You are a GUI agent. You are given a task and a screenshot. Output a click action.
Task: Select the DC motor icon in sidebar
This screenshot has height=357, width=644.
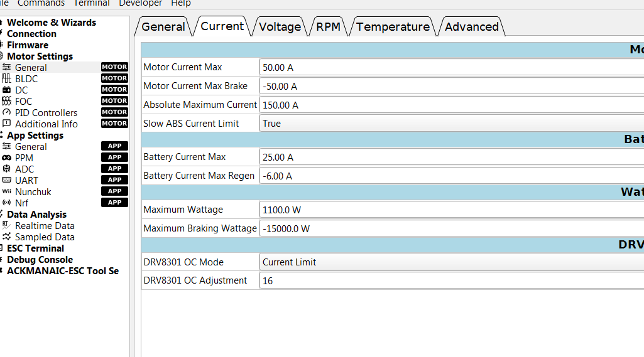[7, 90]
